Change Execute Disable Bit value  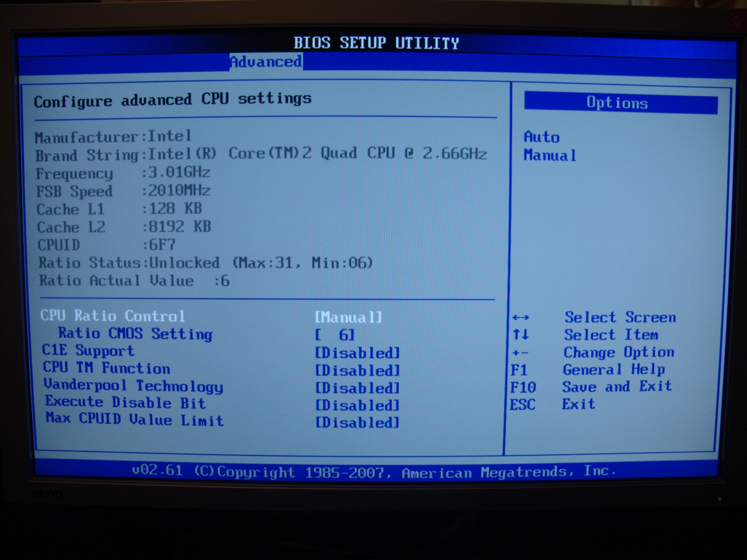click(x=357, y=405)
